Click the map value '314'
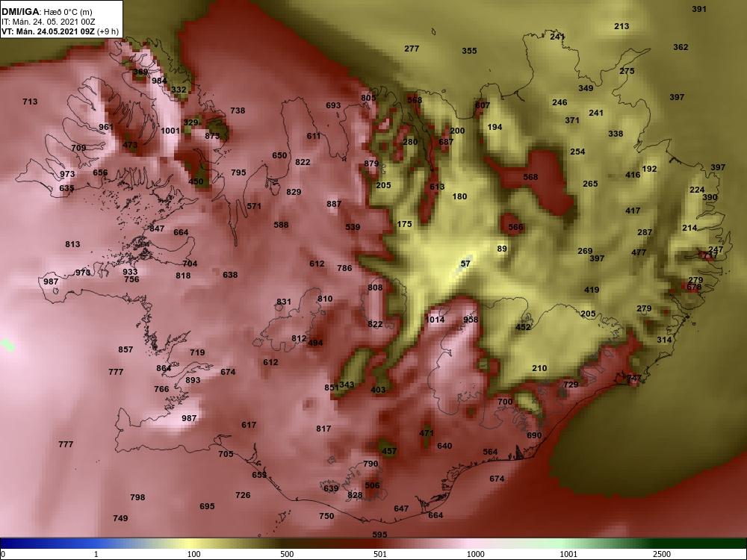Viewport: 747px width, 560px height. 664,340
